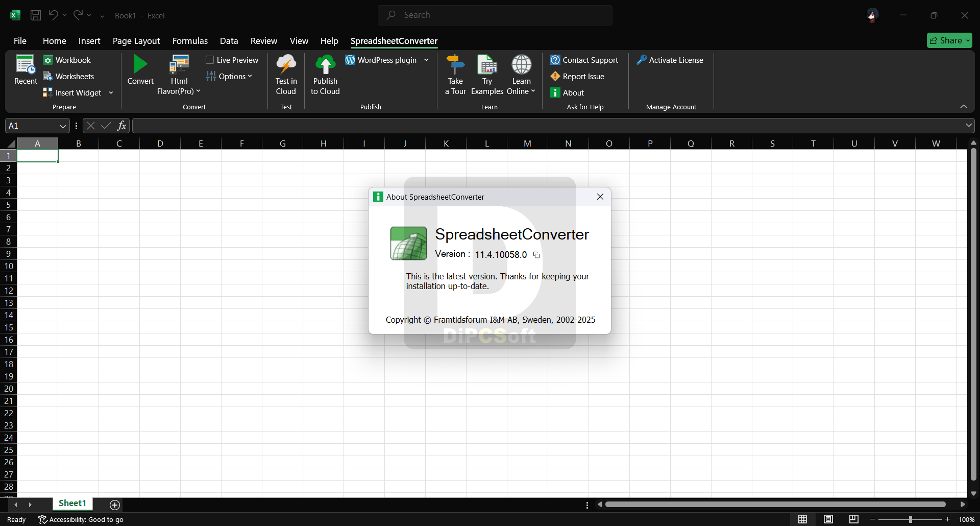Image resolution: width=980 pixels, height=526 pixels.
Task: Click the Share button
Action: [949, 40]
